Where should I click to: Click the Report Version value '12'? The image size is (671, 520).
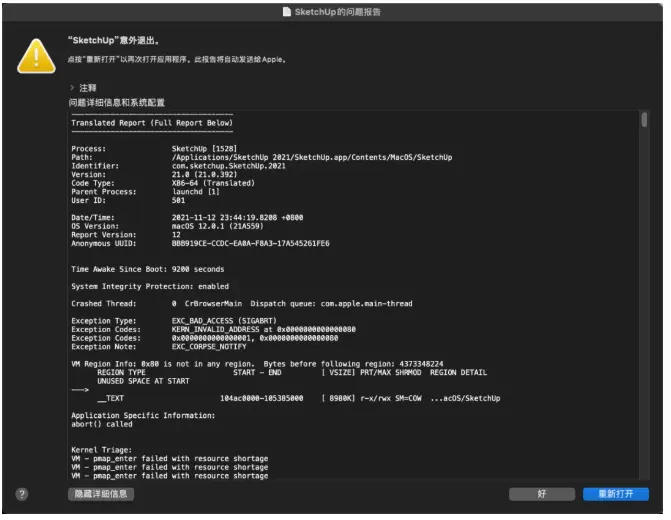pyautogui.click(x=176, y=235)
